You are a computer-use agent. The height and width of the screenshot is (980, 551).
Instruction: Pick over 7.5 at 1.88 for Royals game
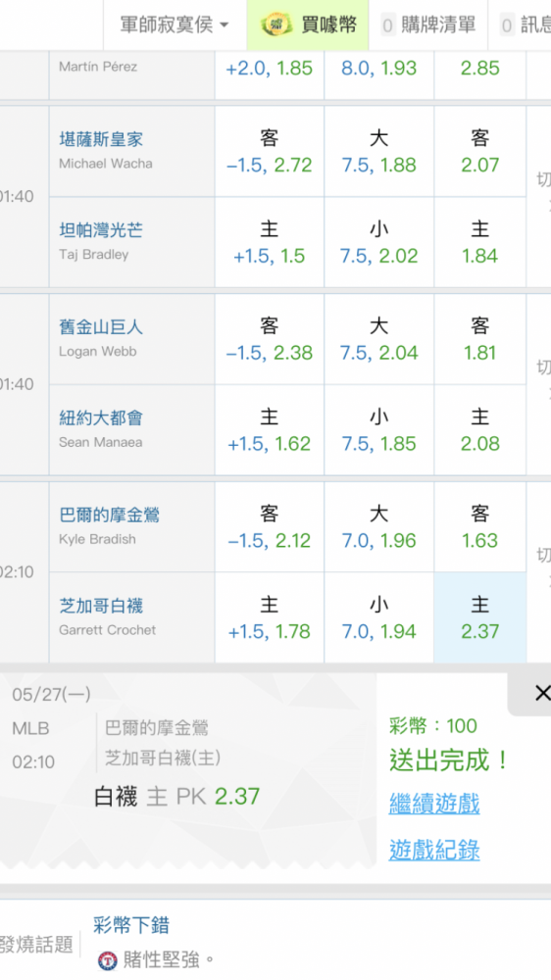pos(379,151)
